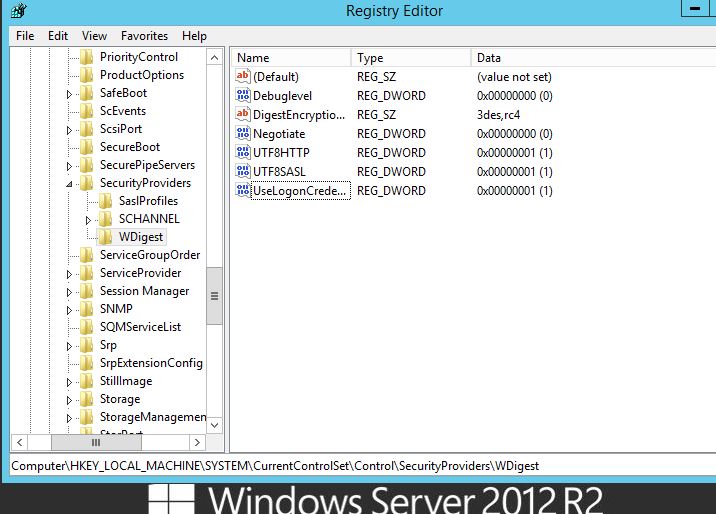
Task: Open the File menu
Action: tap(25, 36)
